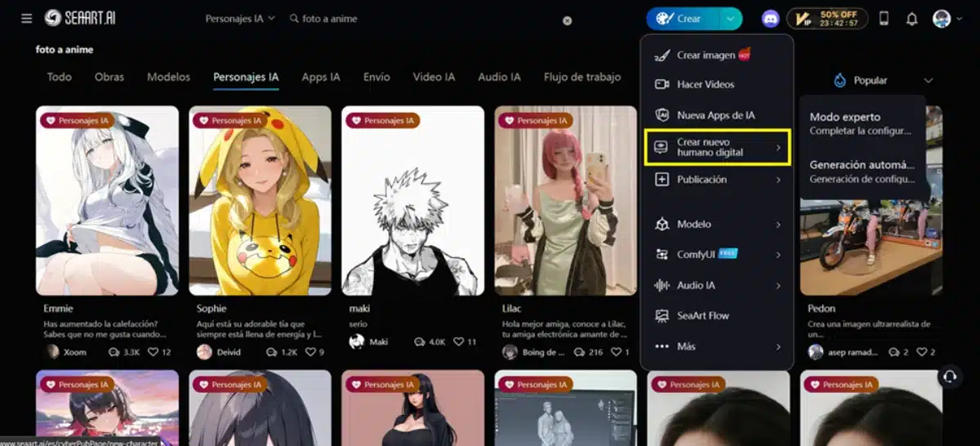980x446 pixels.
Task: Open the hamburger menu beside SeaArt logo
Action: pyautogui.click(x=27, y=18)
